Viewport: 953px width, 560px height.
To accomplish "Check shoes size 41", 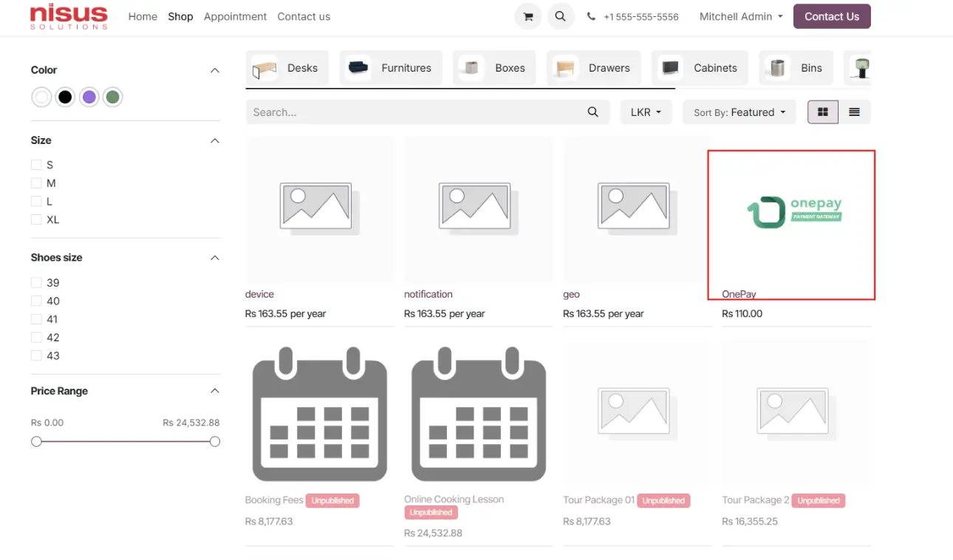I will point(35,319).
